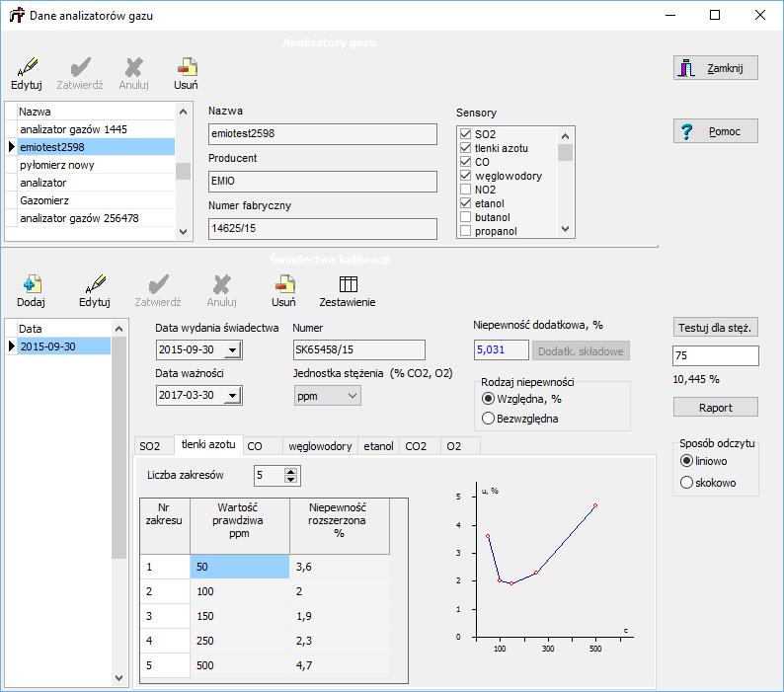Click Dodatk. składowe button
The height and width of the screenshot is (692, 784).
pos(581,351)
